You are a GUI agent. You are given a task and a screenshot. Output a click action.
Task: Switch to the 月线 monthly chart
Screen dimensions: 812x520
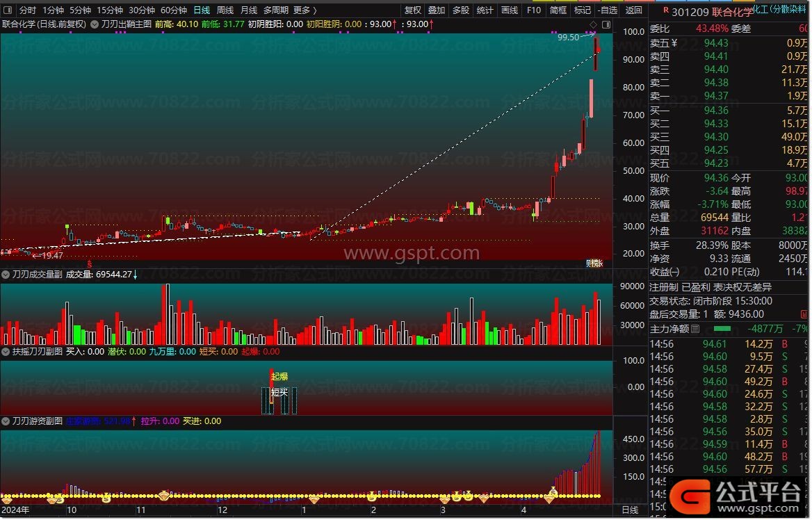point(249,10)
